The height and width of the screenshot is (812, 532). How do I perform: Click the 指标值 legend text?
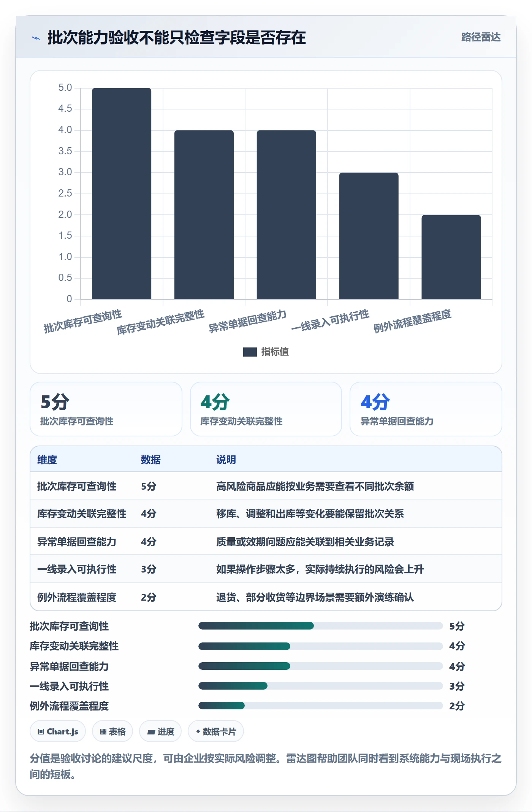coord(275,352)
